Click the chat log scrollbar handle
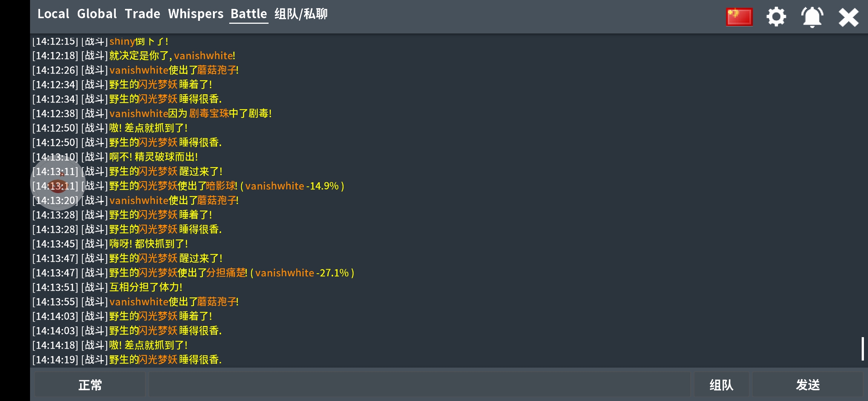This screenshot has height=401, width=868. coord(863,349)
